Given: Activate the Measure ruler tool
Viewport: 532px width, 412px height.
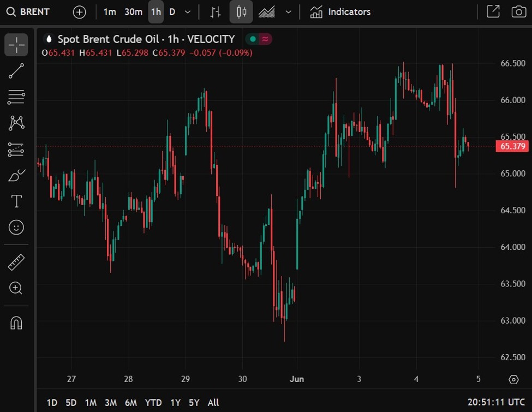Looking at the screenshot, I should point(16,262).
